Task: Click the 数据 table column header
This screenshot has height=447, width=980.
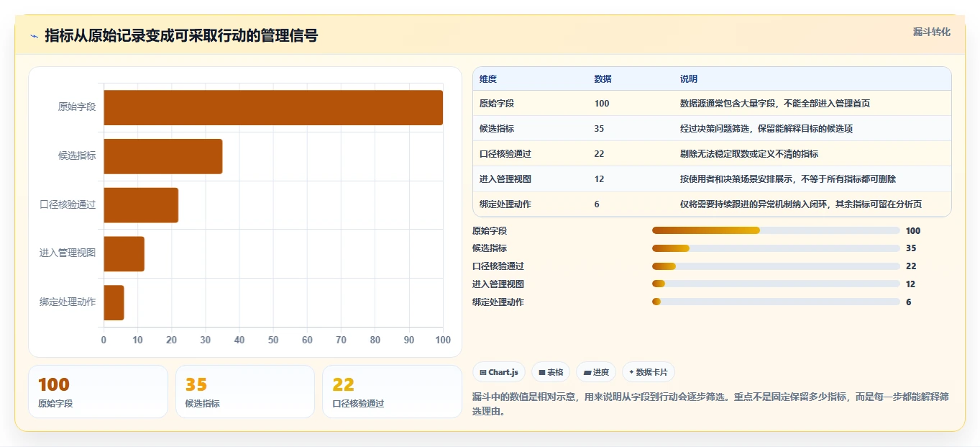Action: 603,79
